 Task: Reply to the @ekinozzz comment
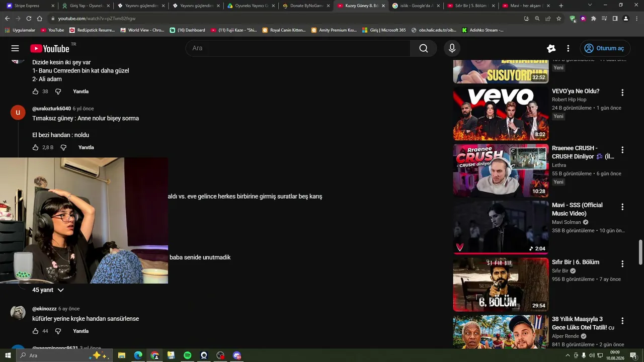(80, 331)
